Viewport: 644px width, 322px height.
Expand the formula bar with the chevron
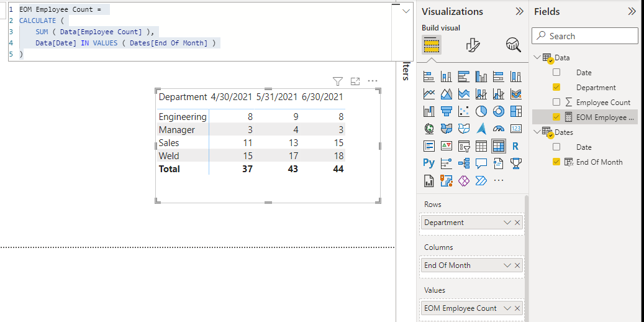(x=407, y=11)
